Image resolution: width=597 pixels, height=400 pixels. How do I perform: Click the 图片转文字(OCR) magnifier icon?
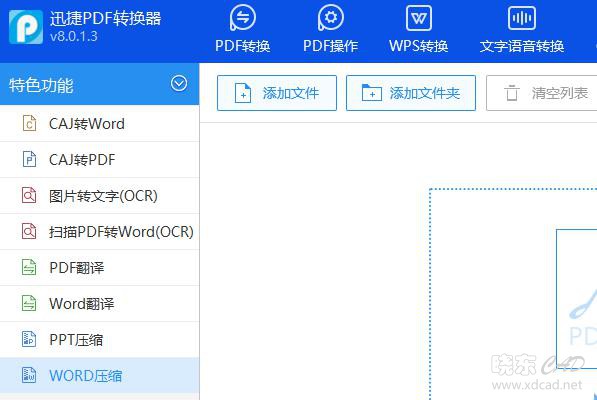pos(29,195)
